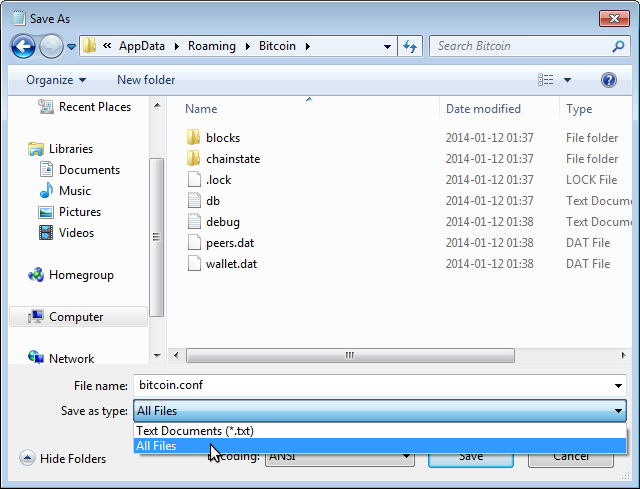Screen dimensions: 640x489
Task: Select the chainstate folder
Action: pos(233,159)
